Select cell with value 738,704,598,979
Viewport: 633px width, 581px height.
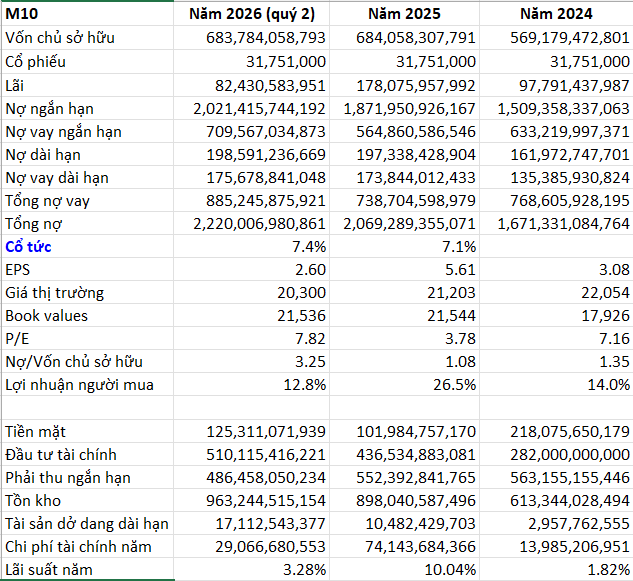[x=405, y=201]
